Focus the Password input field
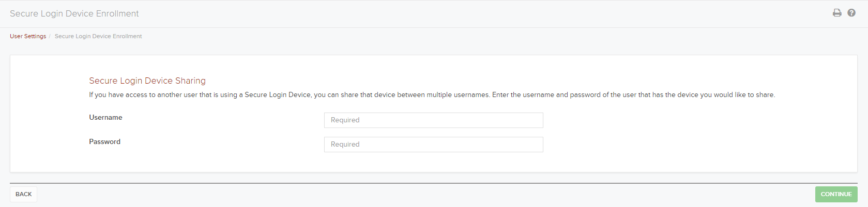The width and height of the screenshot is (868, 207). click(x=433, y=145)
